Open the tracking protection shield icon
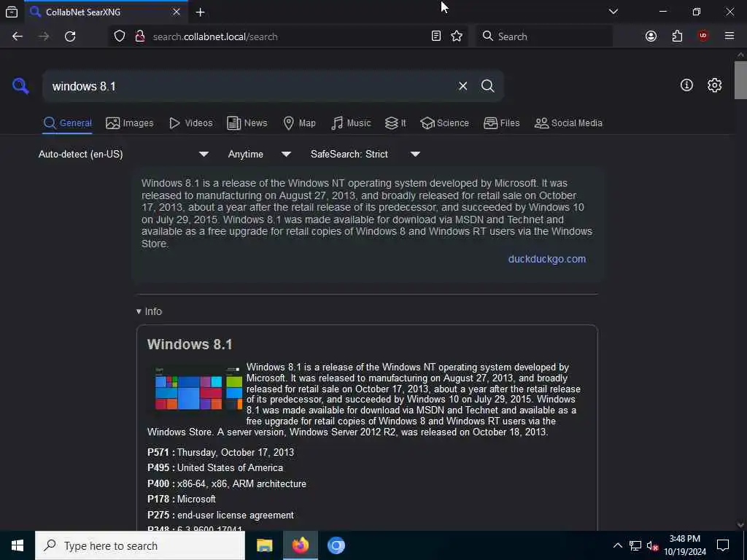Image resolution: width=747 pixels, height=560 pixels. 120,36
